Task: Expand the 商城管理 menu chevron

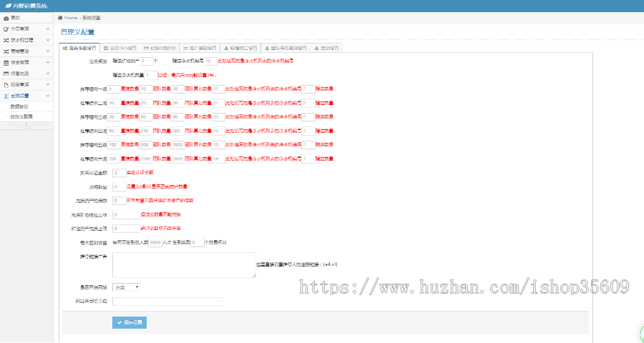Action: (x=48, y=51)
